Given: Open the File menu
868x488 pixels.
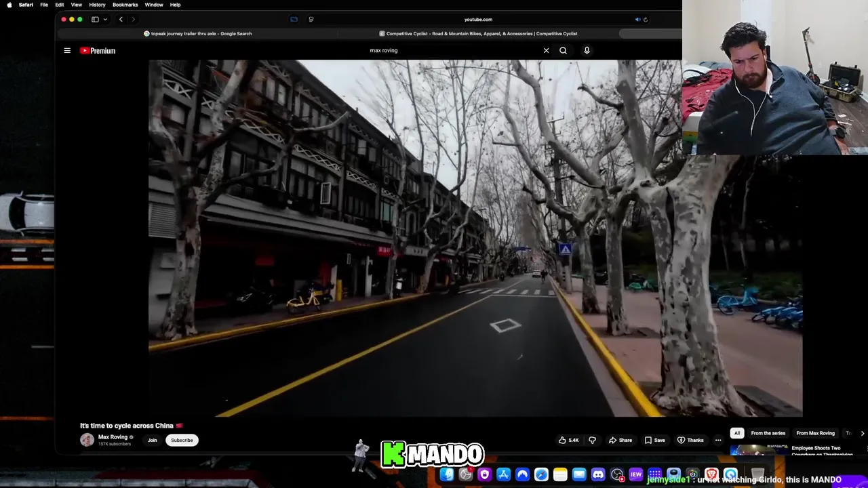Looking at the screenshot, I should pos(44,5).
